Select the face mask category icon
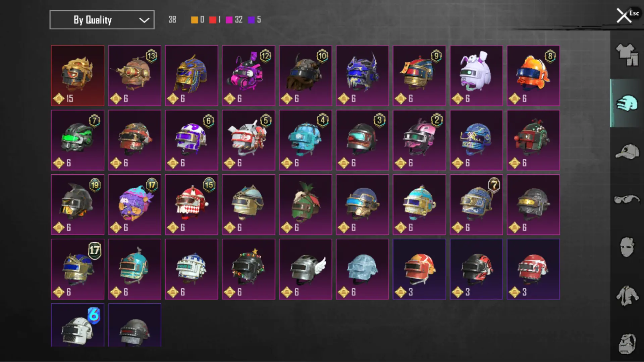The image size is (644, 362). (x=627, y=247)
